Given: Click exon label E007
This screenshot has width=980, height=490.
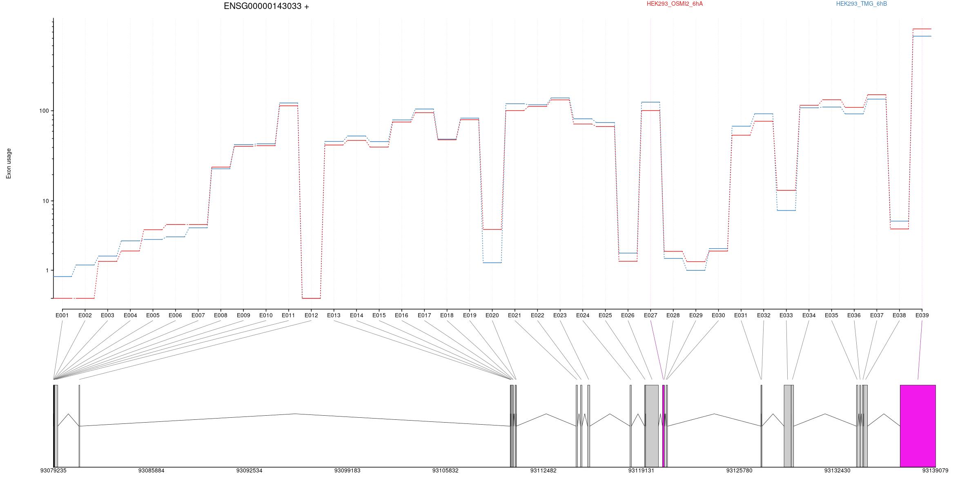Looking at the screenshot, I should click(x=198, y=315).
